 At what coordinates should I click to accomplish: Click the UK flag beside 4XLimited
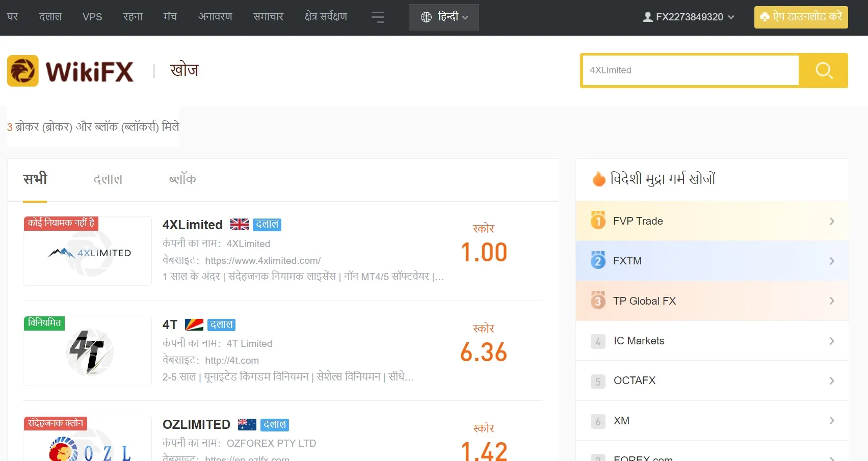[240, 225]
